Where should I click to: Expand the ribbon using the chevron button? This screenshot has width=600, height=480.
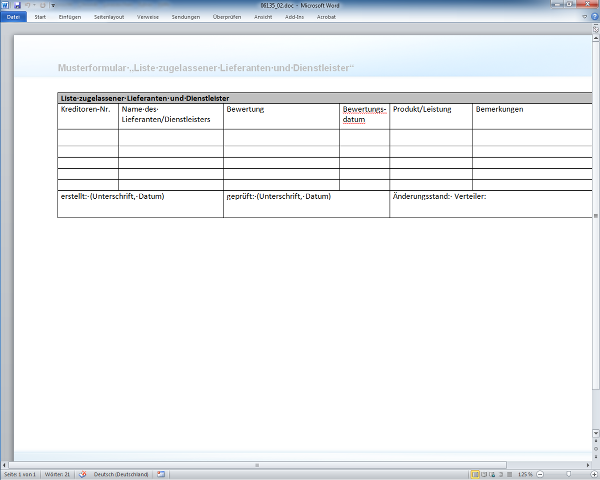point(582,17)
